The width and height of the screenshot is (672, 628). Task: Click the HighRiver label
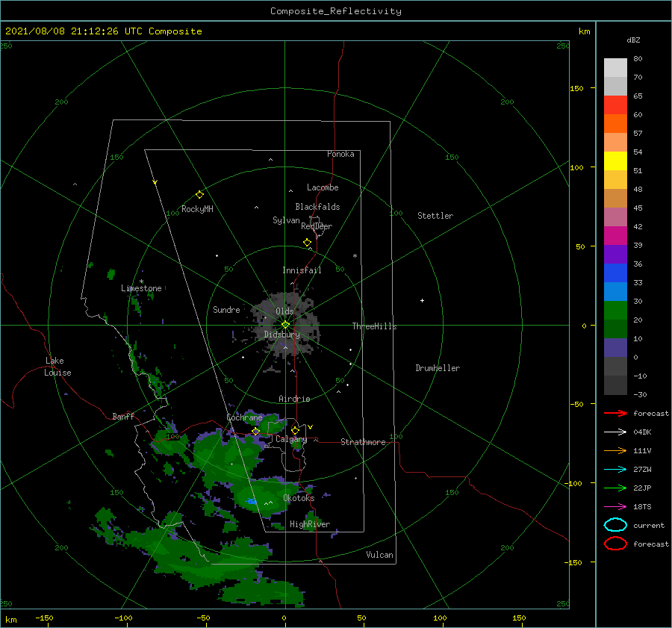pyautogui.click(x=310, y=524)
